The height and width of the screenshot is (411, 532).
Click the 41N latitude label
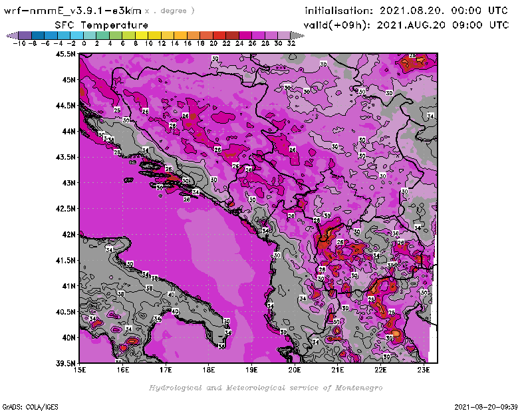(x=68, y=286)
